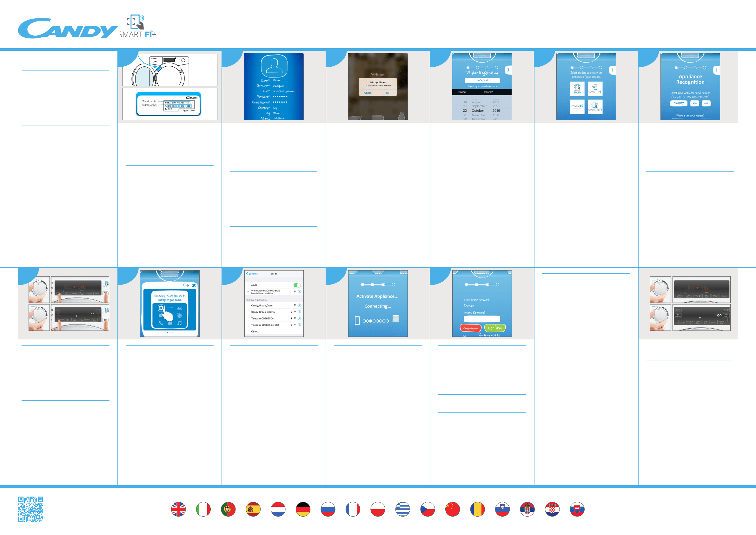Select year 2017 in date picker
756x535 pixels.
point(496,115)
